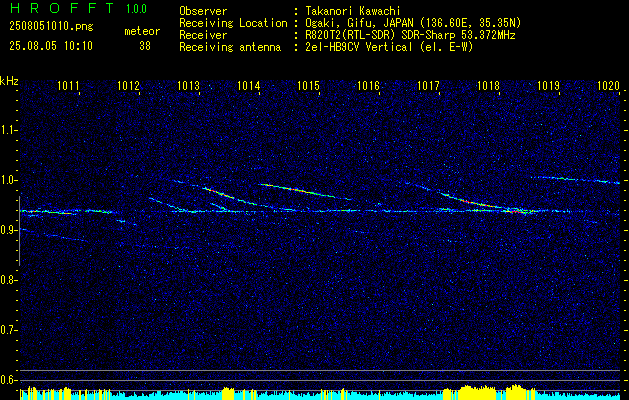Click the version number 1.0.0

(136, 9)
